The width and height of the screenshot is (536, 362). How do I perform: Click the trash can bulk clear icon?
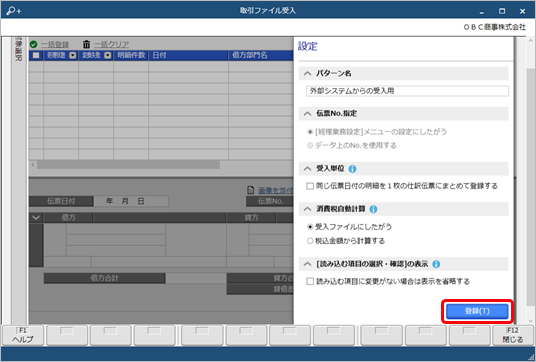click(86, 44)
